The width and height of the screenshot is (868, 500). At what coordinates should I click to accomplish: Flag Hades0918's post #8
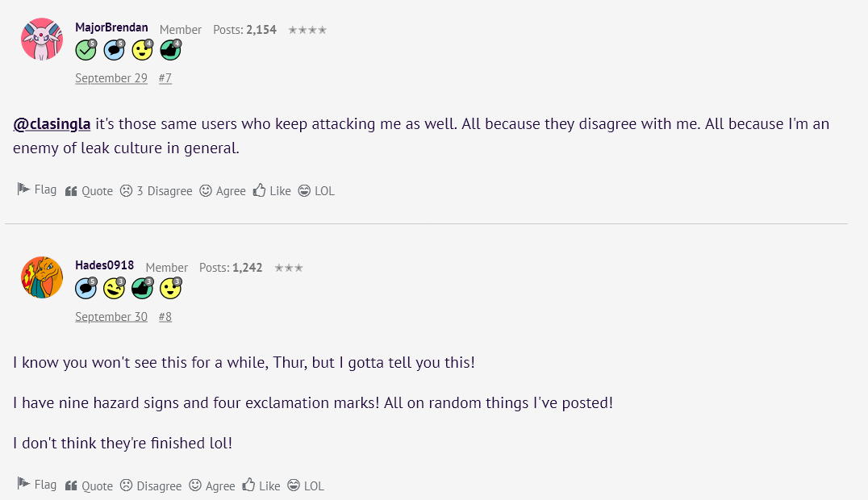[37, 485]
